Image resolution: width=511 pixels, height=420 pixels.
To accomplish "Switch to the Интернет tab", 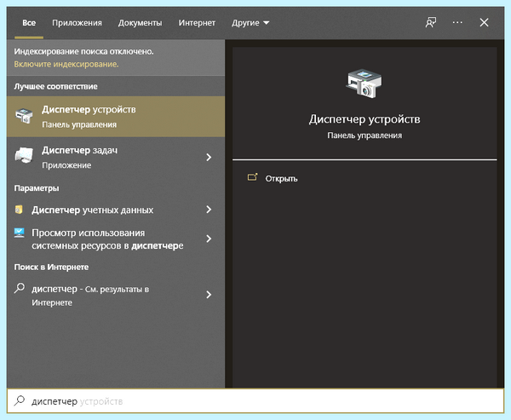I will coord(197,23).
